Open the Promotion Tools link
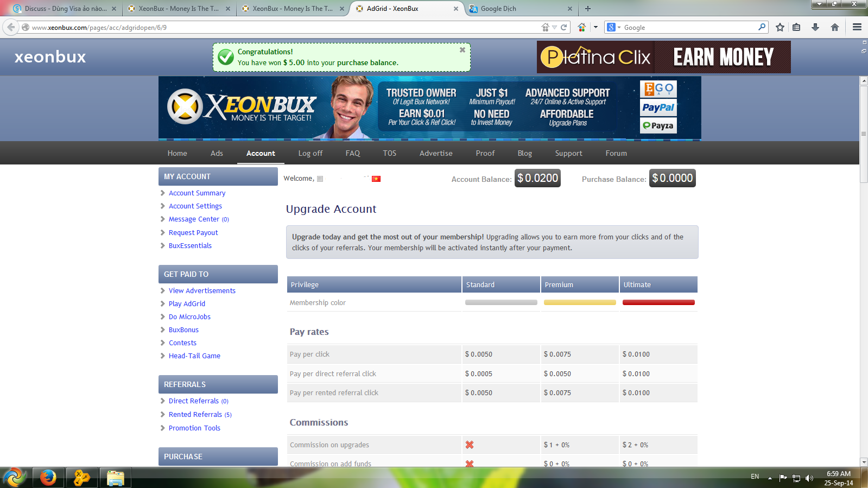 [x=194, y=428]
